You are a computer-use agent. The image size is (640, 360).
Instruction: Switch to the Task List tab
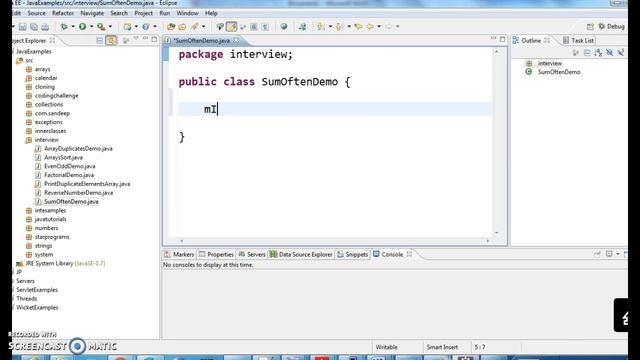point(578,40)
